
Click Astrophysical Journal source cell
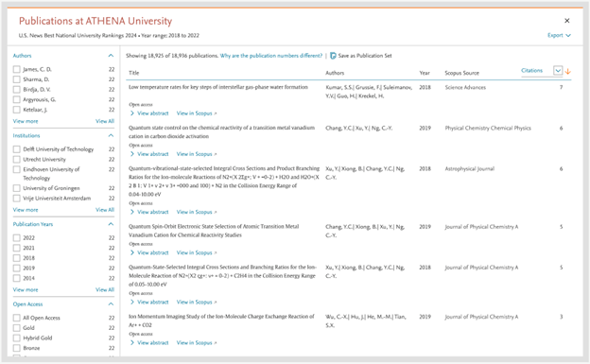click(470, 168)
